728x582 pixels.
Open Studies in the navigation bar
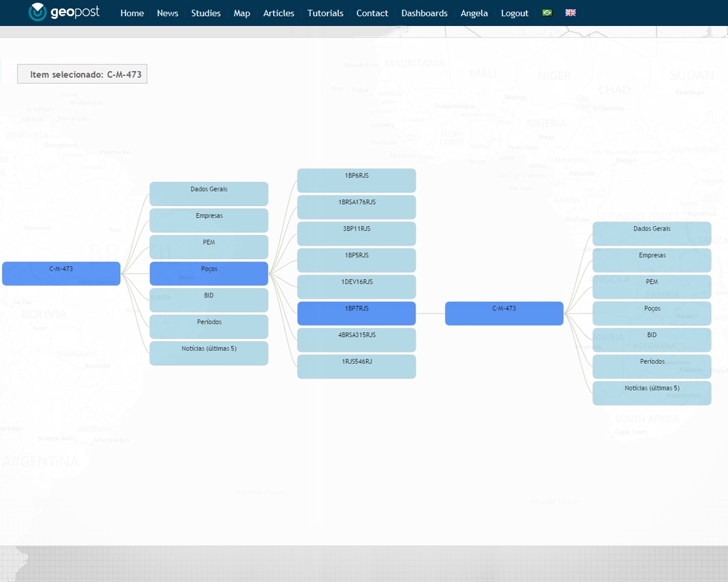[205, 13]
